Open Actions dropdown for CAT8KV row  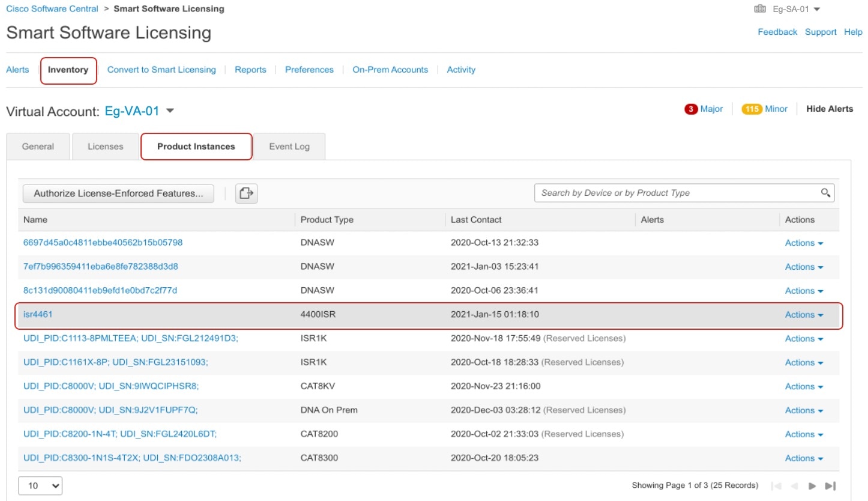coord(804,386)
